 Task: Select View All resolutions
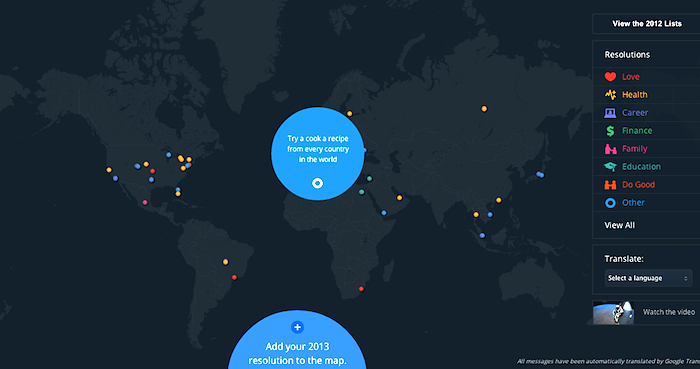point(620,225)
